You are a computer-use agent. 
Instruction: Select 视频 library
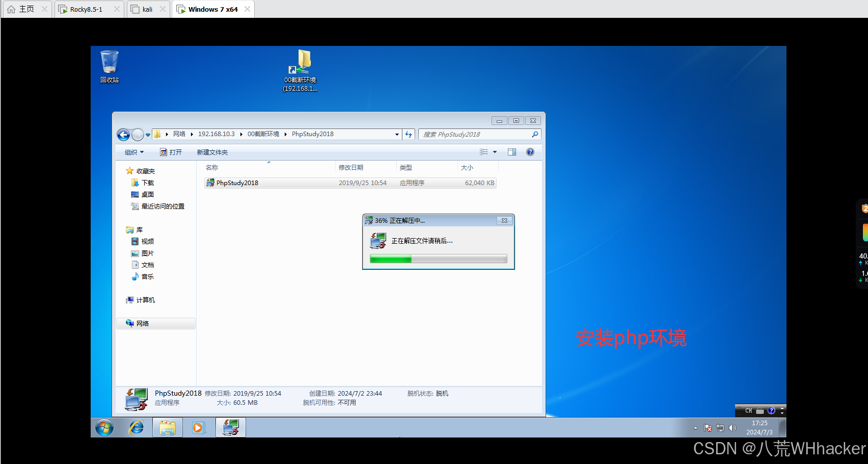coord(143,242)
